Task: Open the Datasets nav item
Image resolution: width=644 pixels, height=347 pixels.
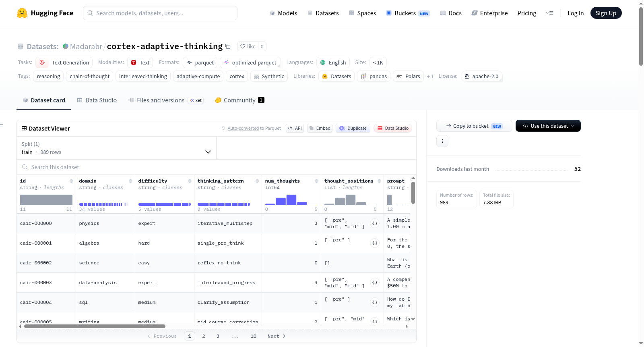Action: point(323,13)
